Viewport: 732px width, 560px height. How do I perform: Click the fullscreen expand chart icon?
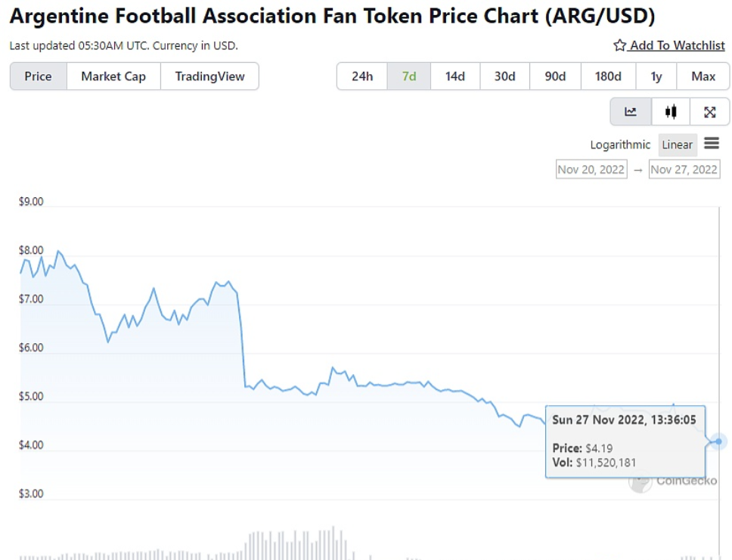click(709, 112)
